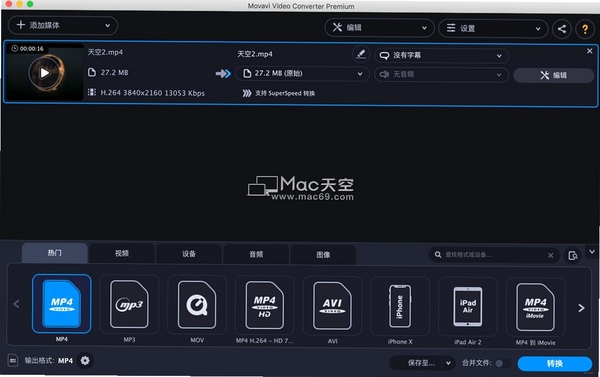The height and width of the screenshot is (377, 600).
Task: Open the 添加媒体 add media dropdown
Action: pos(63,26)
